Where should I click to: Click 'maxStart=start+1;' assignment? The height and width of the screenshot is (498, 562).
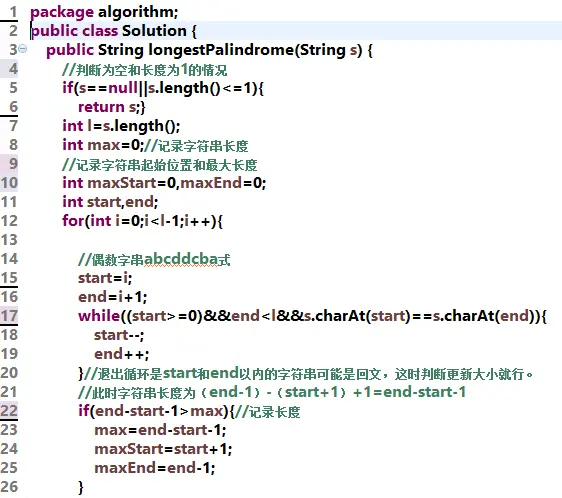pyautogui.click(x=163, y=449)
